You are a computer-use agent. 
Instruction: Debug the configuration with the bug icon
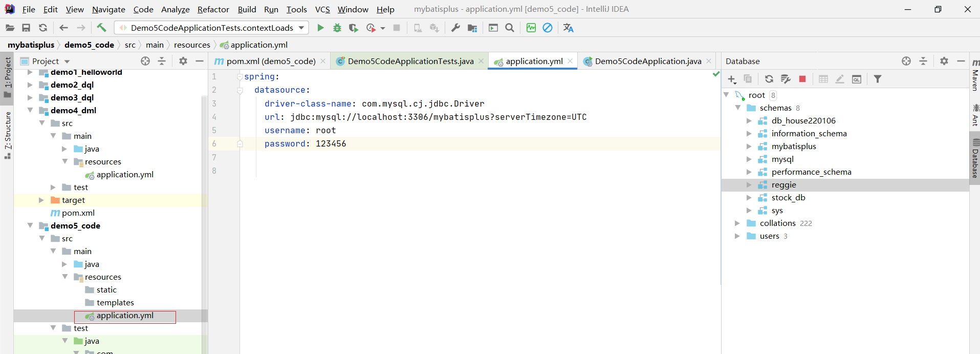[x=337, y=28]
